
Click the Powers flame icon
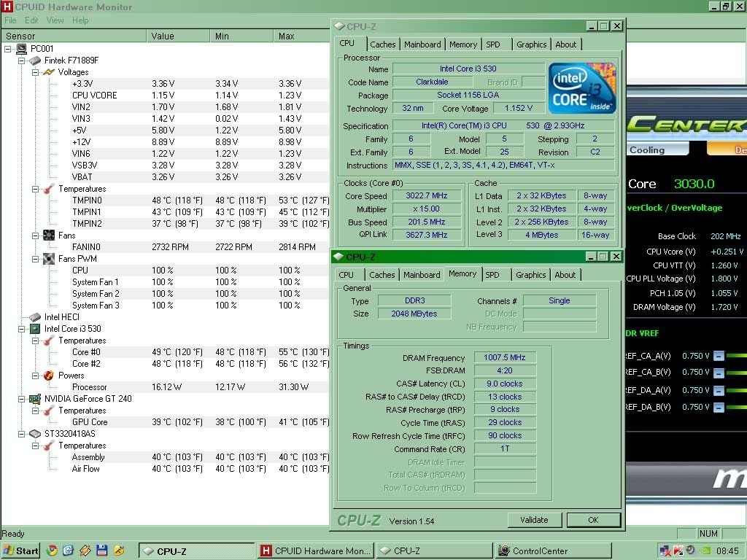tap(49, 376)
